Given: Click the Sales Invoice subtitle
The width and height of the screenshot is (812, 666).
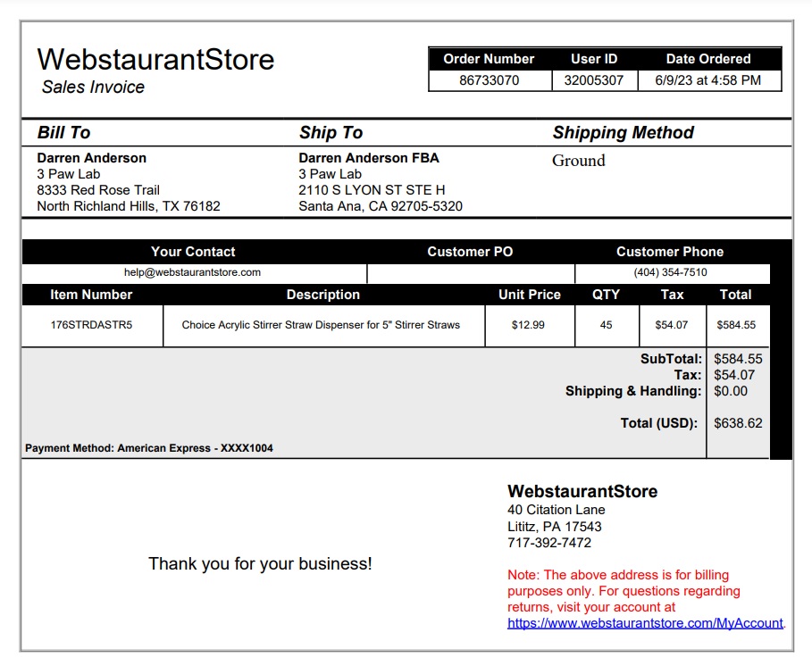Looking at the screenshot, I should (x=93, y=87).
